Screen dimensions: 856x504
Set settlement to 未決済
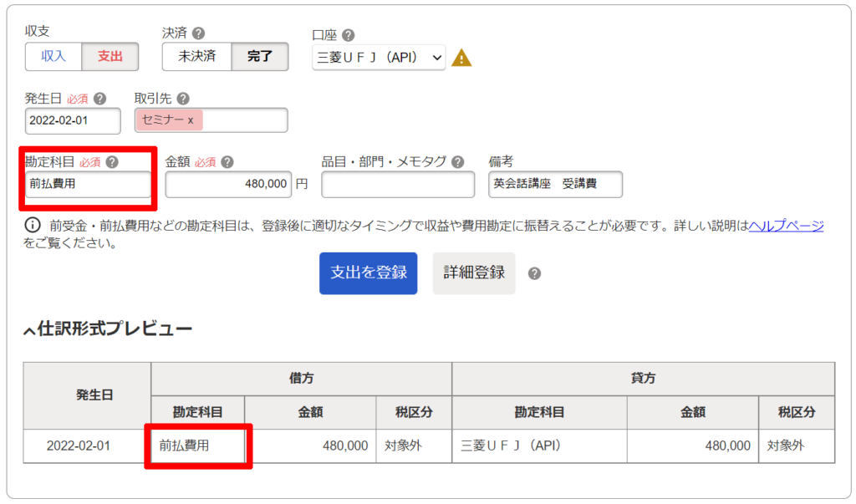point(197,56)
